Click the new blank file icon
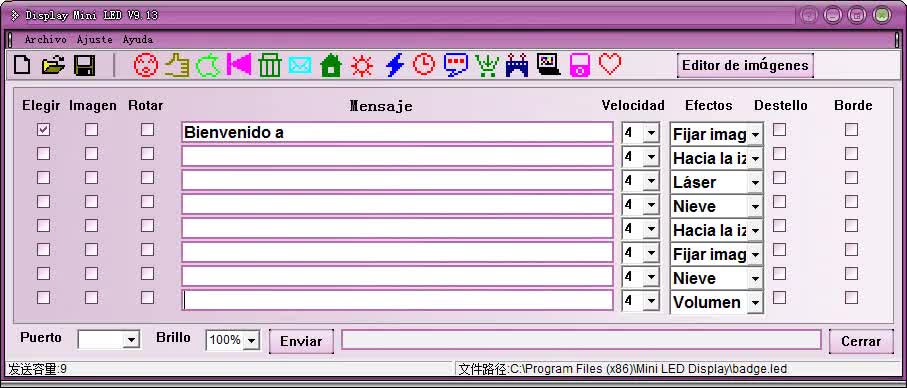Screen dimensions: 907x388 pyautogui.click(x=22, y=65)
